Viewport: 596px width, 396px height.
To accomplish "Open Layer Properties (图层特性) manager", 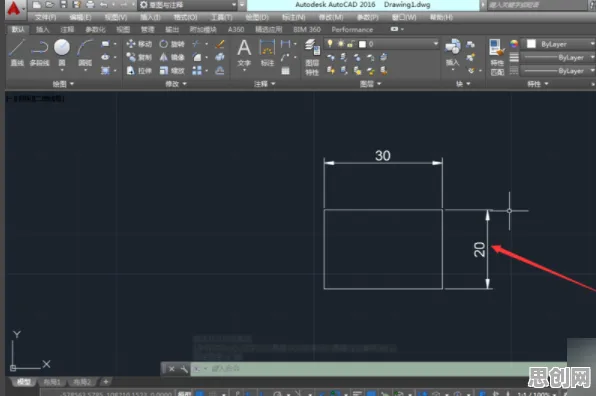I will 312,57.
